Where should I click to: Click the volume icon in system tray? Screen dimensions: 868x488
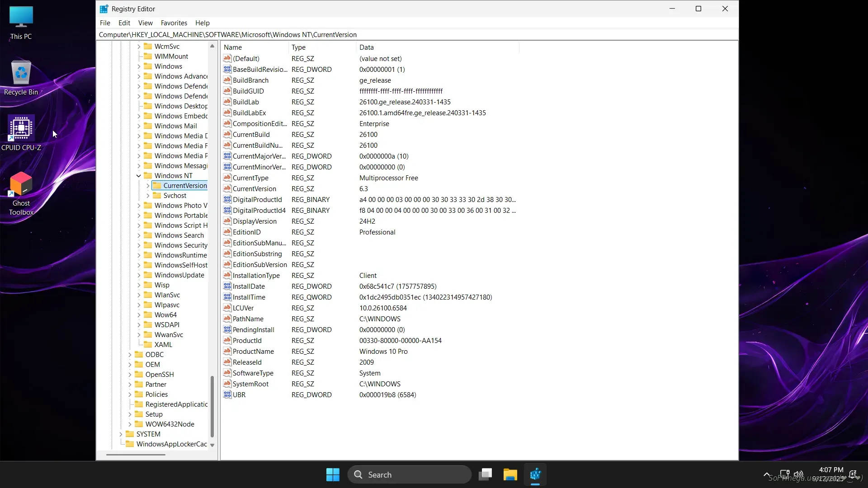(x=798, y=474)
